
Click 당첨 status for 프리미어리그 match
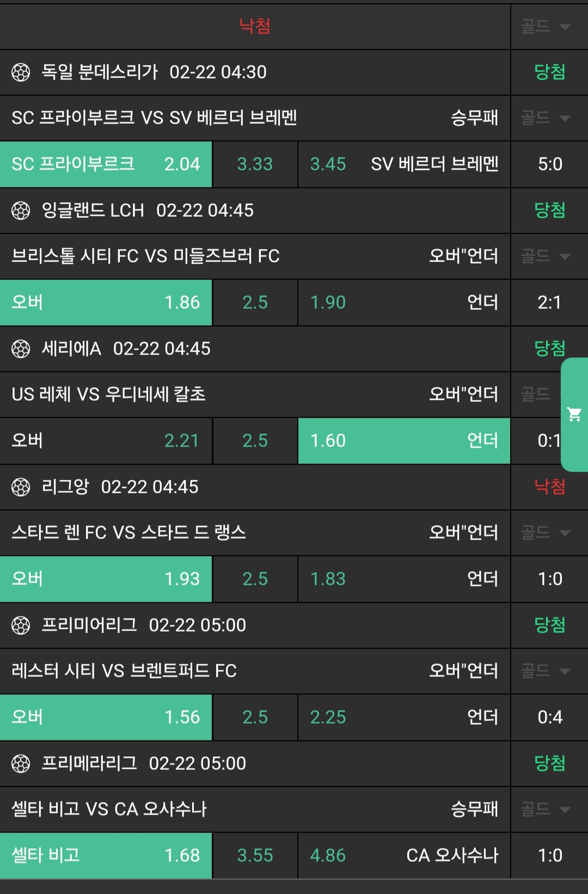click(549, 625)
